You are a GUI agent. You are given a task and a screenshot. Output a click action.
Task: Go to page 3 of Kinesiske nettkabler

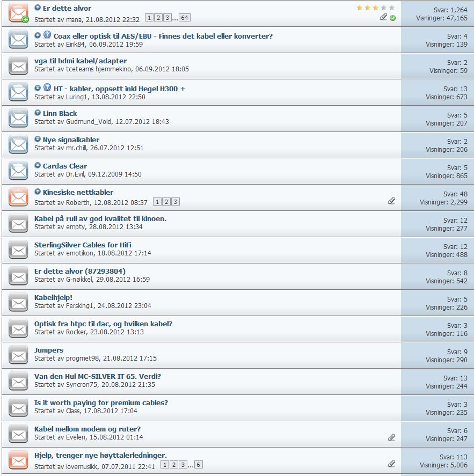click(175, 202)
